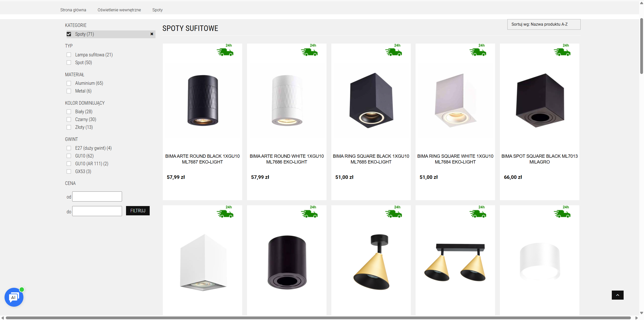This screenshot has height=320, width=644.
Task: Click the horizontal scrollbar at the bottom
Action: (x=318, y=318)
